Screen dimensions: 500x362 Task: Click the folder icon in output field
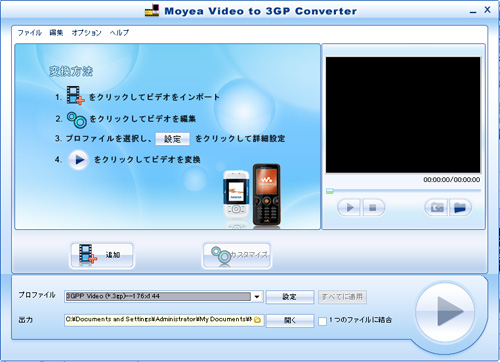click(258, 320)
